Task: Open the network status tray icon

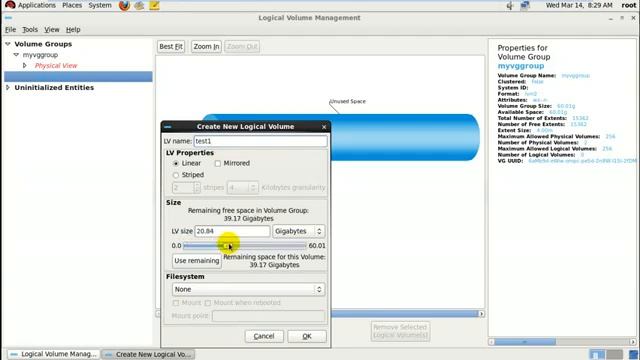Action: (525, 5)
